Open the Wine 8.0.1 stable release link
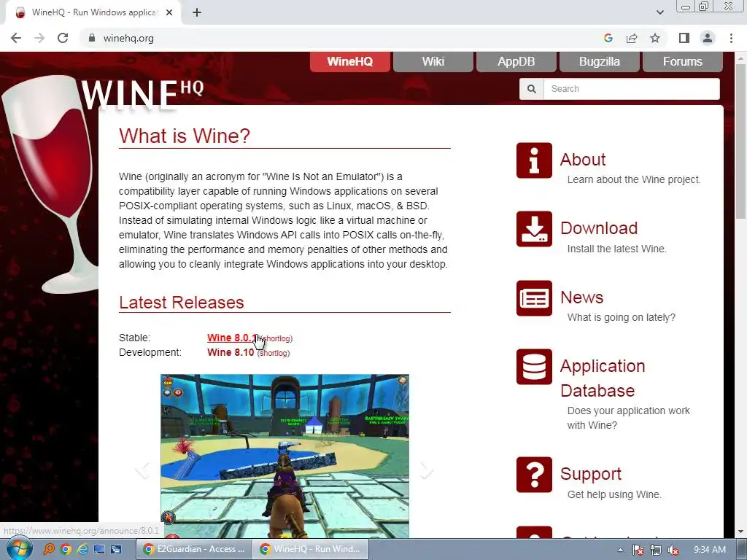Image resolution: width=747 pixels, height=560 pixels. (231, 338)
